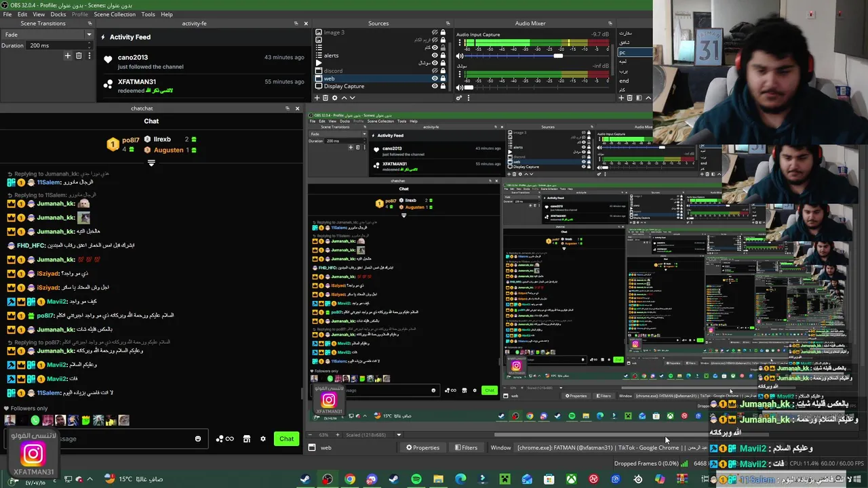The image size is (868, 488).
Task: Show hidden icons chevron in Windows system tray
Action: click(x=90, y=479)
